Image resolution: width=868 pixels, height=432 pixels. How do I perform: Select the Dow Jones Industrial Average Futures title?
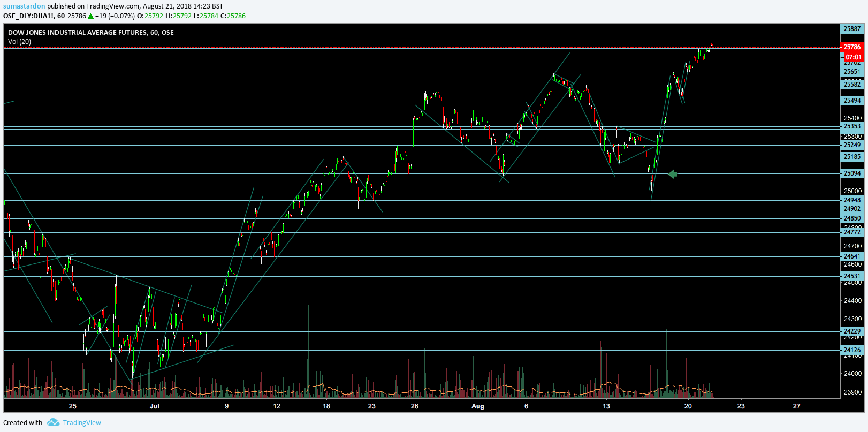[91, 33]
